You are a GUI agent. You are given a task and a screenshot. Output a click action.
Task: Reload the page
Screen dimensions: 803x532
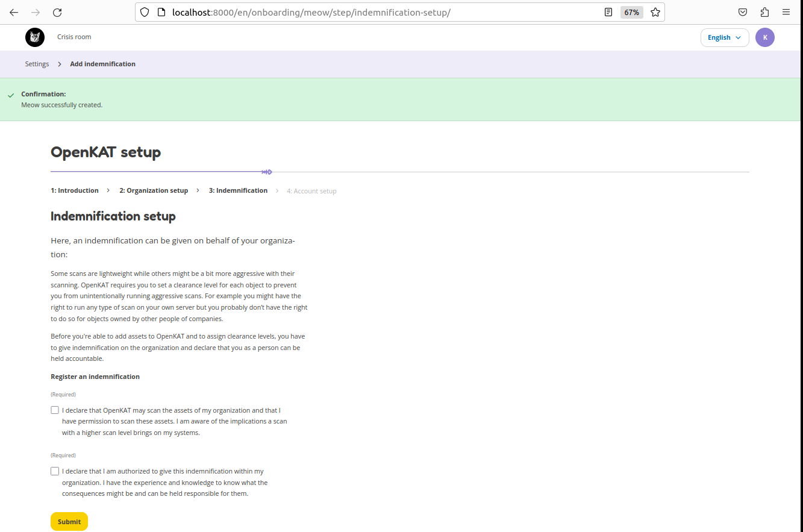click(x=57, y=12)
